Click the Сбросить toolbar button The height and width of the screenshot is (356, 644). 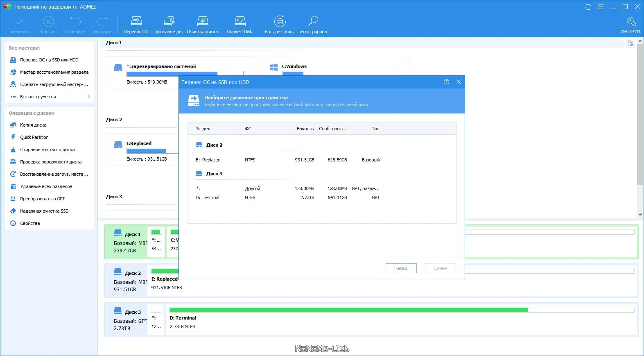48,25
